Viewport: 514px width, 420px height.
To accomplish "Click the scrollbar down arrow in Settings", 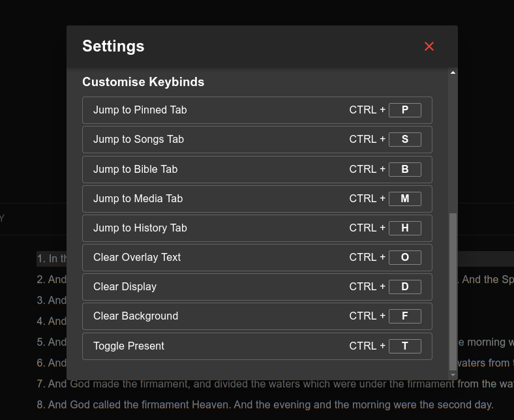I will (453, 375).
